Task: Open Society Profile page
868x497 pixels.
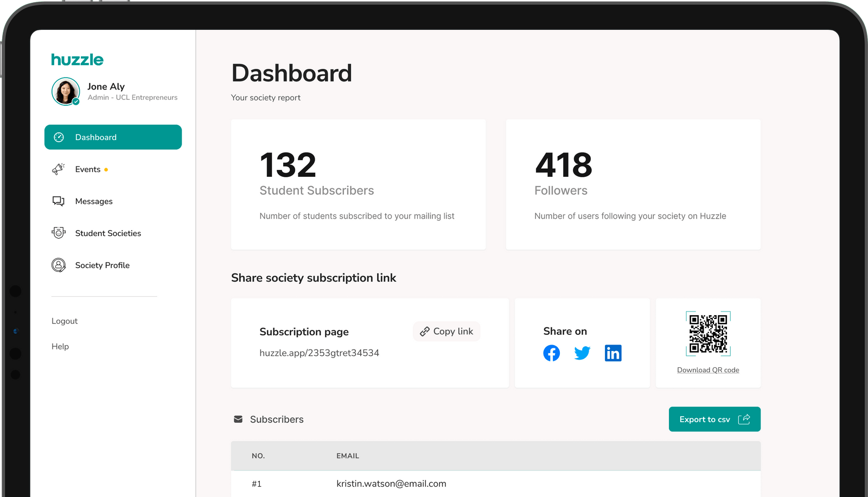Action: (x=103, y=265)
